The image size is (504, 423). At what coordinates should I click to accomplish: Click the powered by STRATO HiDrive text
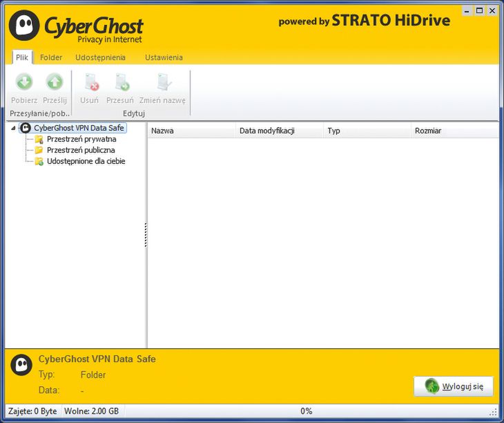[x=364, y=20]
